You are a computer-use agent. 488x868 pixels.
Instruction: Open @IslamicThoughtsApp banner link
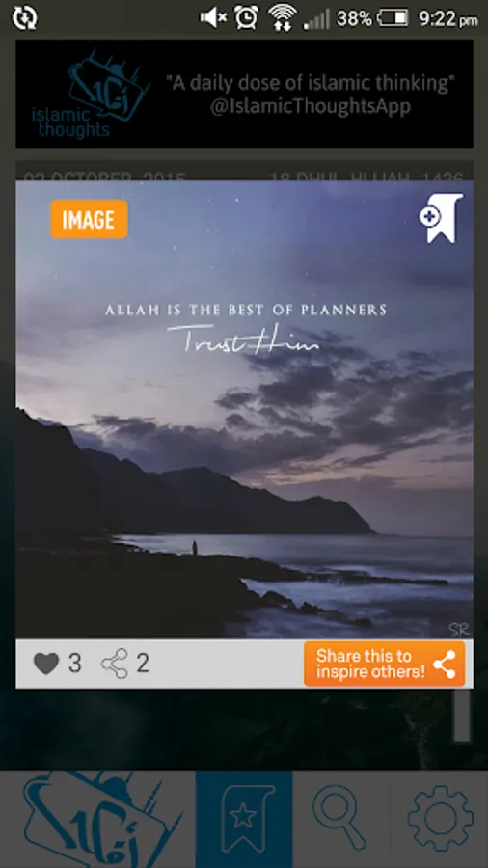(x=311, y=107)
